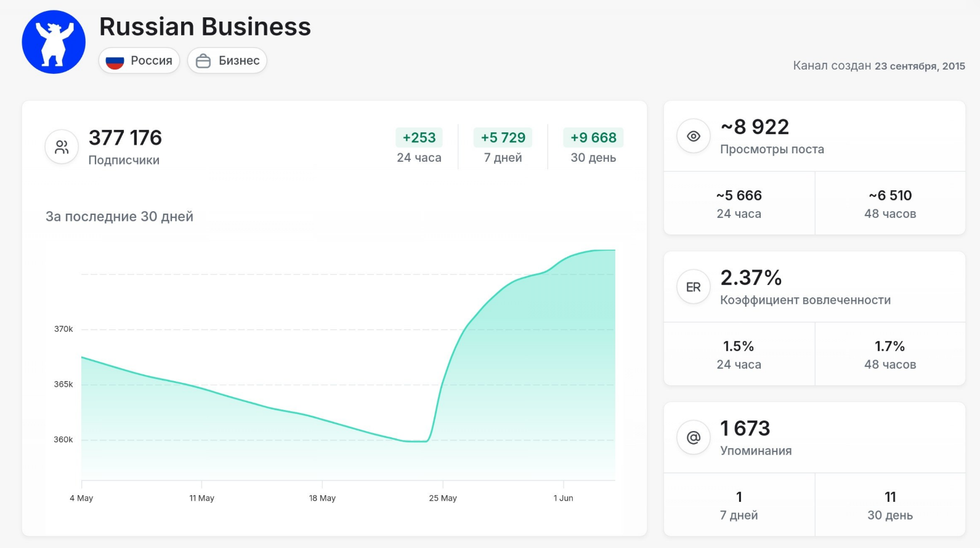Screen dimensions: 980x548
Task: Click the Коэффициент вовлеченности label
Action: [805, 300]
